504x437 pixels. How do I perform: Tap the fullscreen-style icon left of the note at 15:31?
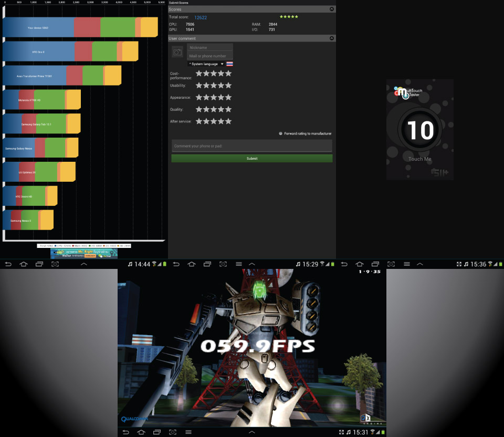click(x=341, y=432)
